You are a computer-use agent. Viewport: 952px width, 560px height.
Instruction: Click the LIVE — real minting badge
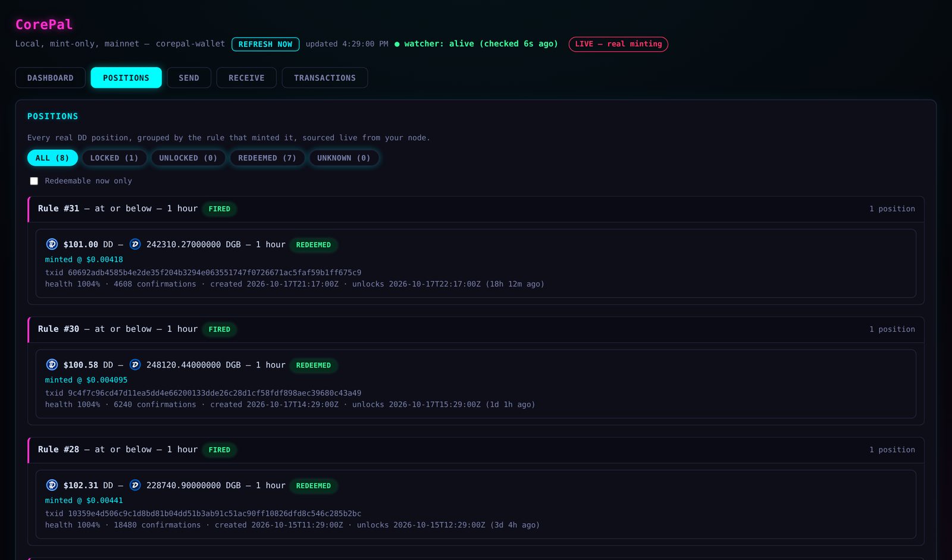618,44
